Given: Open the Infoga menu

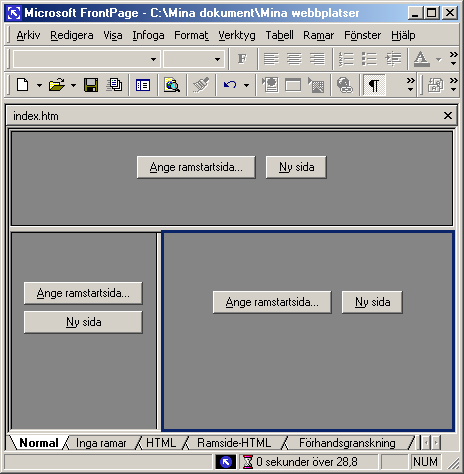Looking at the screenshot, I should [148, 35].
